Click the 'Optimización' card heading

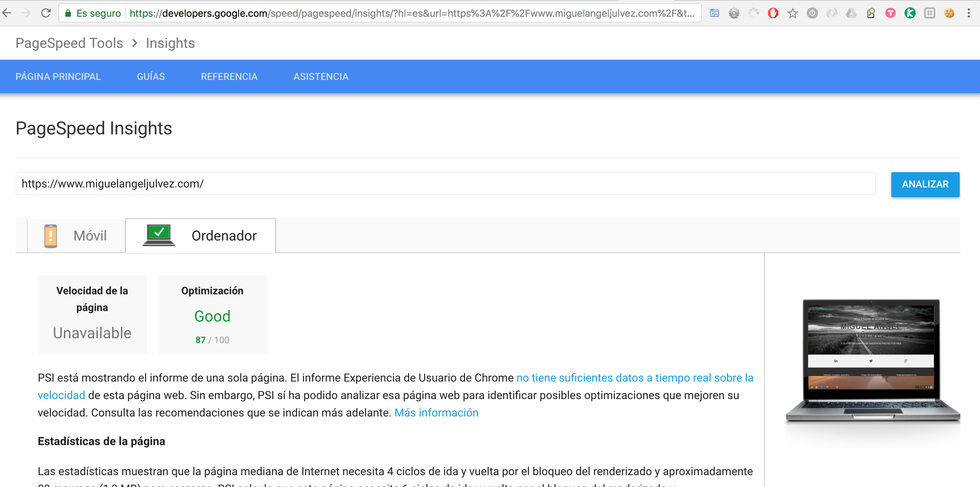tap(212, 291)
